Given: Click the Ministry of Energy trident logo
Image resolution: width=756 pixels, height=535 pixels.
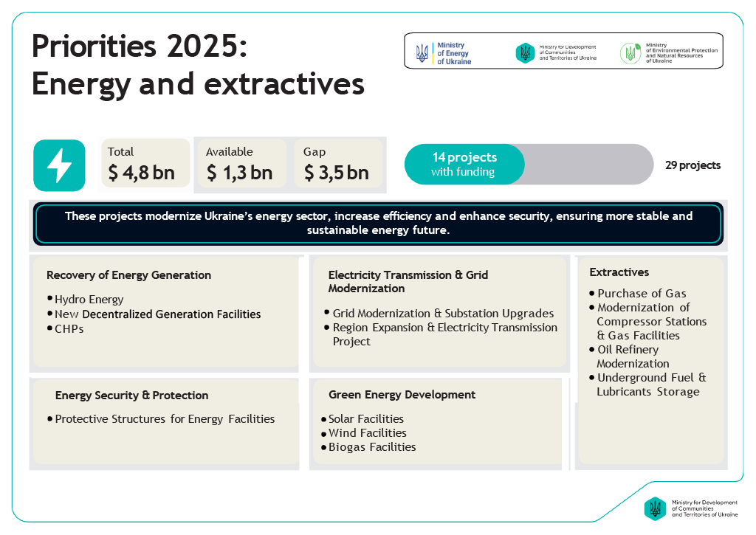Looking at the screenshot, I should [x=422, y=52].
